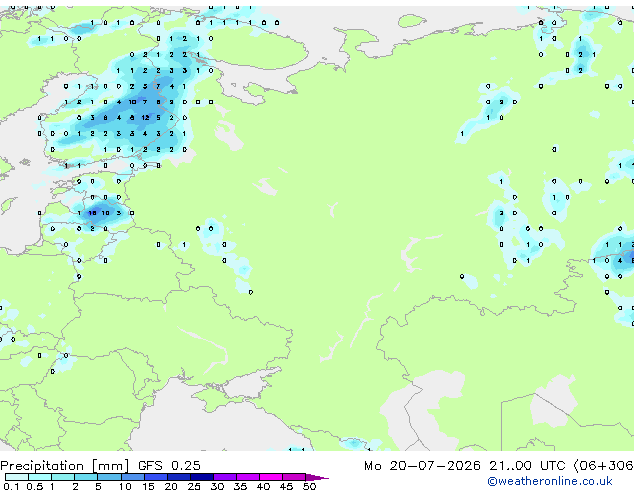634x490 pixels.
Task: Click the legend label '0.1'
Action: [x=11, y=486]
